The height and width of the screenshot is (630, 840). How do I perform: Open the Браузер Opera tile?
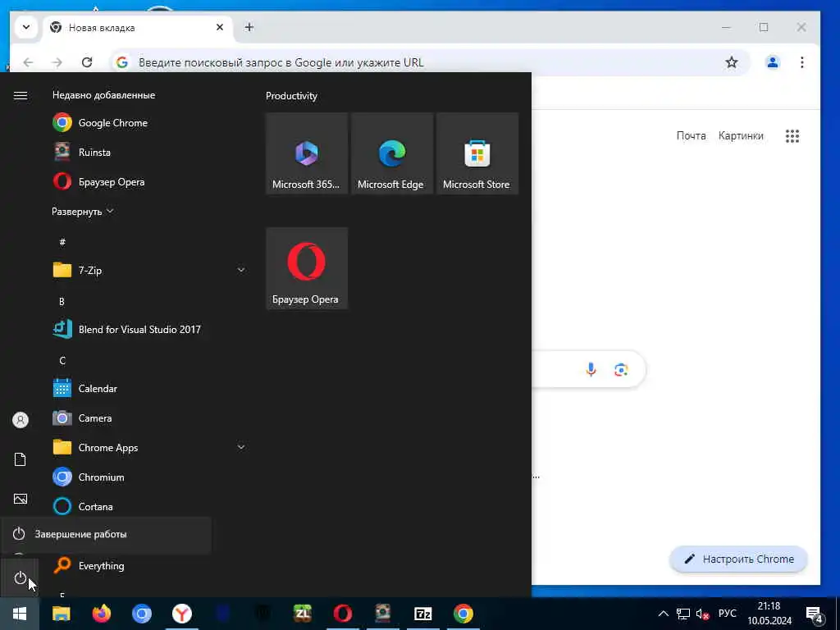[x=307, y=268]
